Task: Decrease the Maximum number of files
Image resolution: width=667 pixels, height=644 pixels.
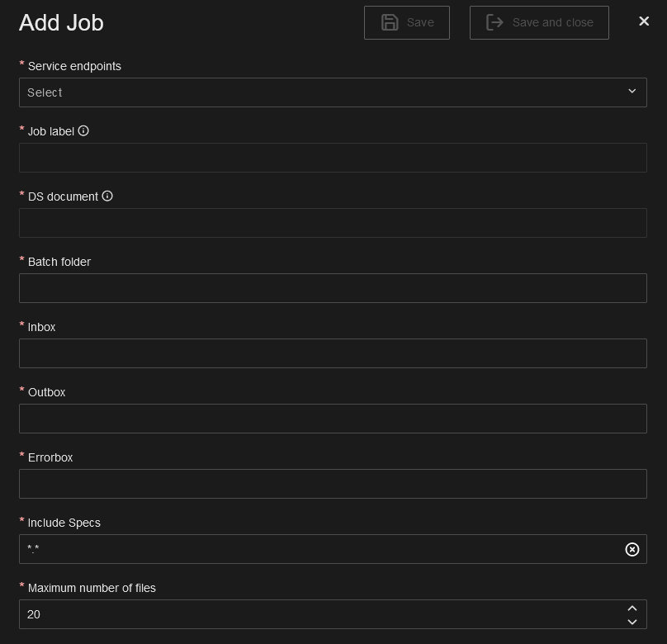Action: click(x=632, y=621)
